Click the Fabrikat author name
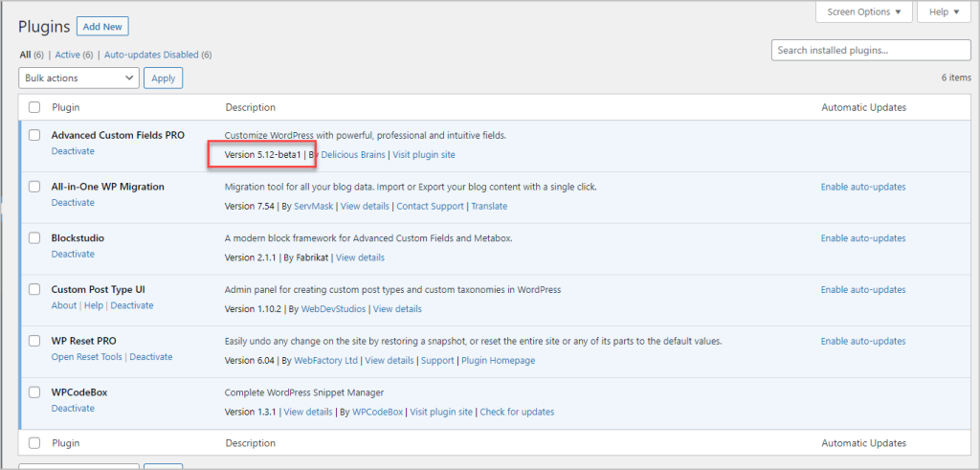 point(312,257)
